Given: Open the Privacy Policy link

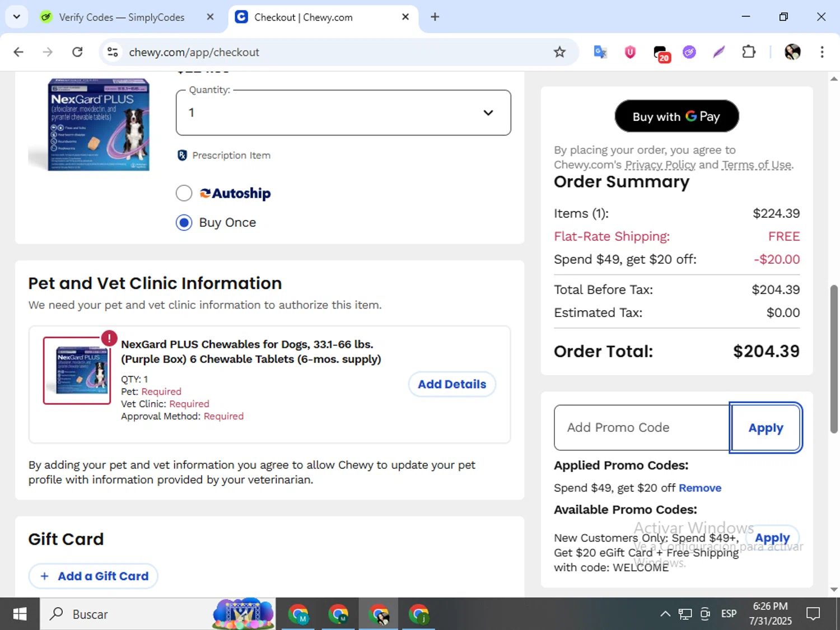Looking at the screenshot, I should pyautogui.click(x=660, y=165).
